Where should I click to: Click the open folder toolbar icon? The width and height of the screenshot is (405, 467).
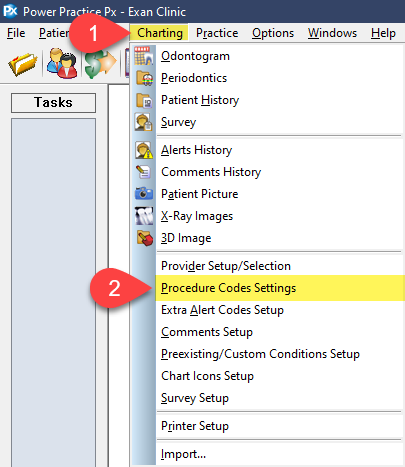click(x=22, y=64)
